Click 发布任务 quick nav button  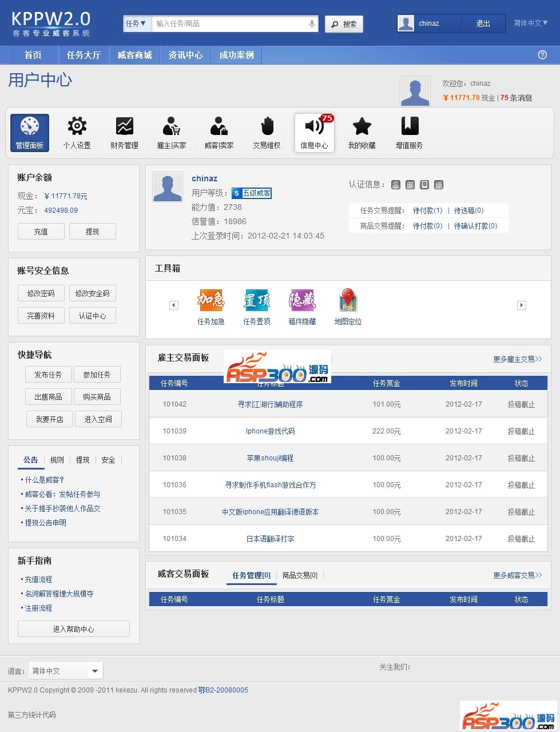pyautogui.click(x=48, y=375)
